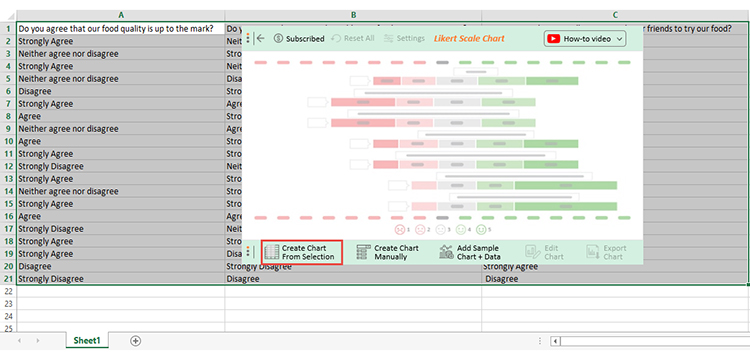This screenshot has height=360, width=750.
Task: Select column B header
Action: pyautogui.click(x=353, y=15)
